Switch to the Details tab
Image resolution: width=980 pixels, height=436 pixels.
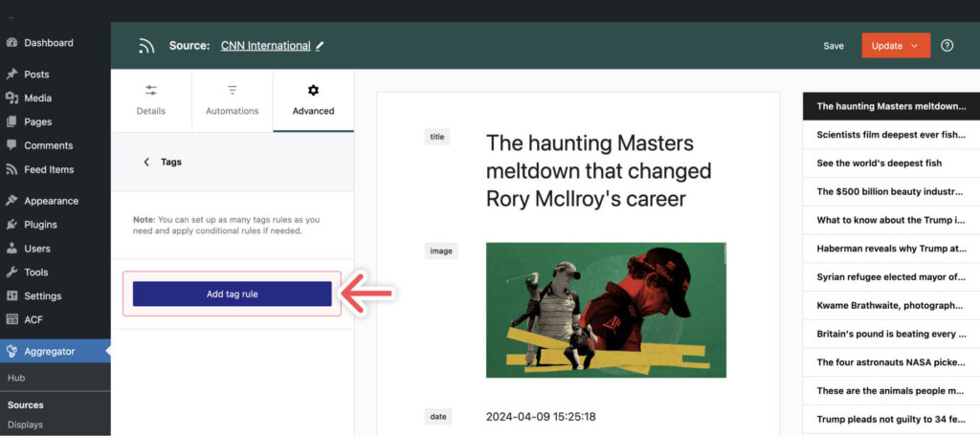pyautogui.click(x=150, y=100)
